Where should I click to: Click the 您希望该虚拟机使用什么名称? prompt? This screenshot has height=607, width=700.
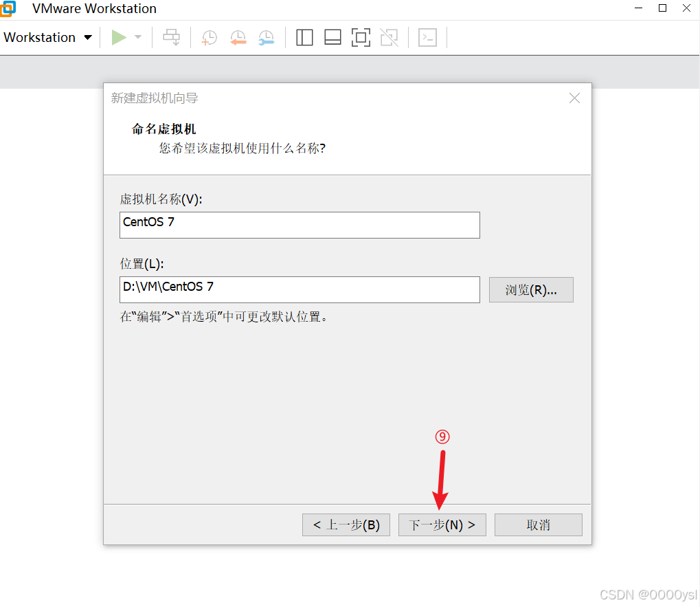click(x=242, y=148)
